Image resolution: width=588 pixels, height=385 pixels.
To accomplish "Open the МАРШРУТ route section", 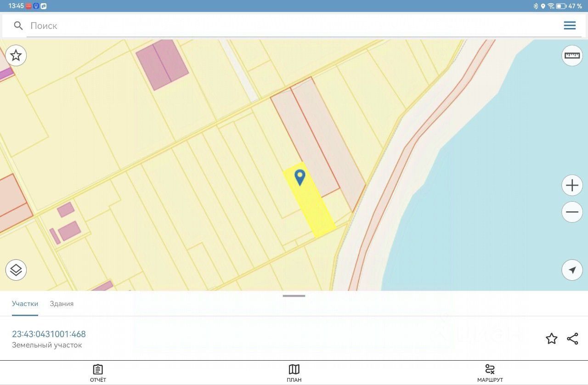I will click(x=490, y=373).
